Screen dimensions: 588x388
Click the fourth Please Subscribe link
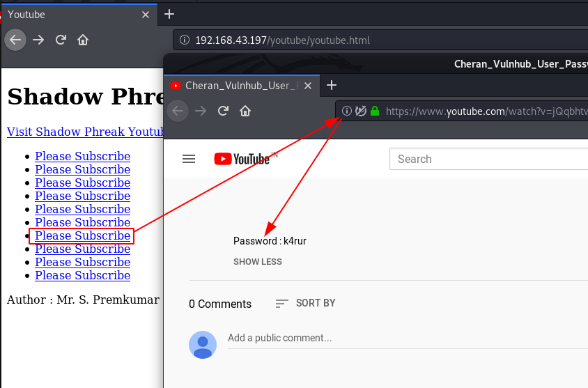click(x=82, y=196)
